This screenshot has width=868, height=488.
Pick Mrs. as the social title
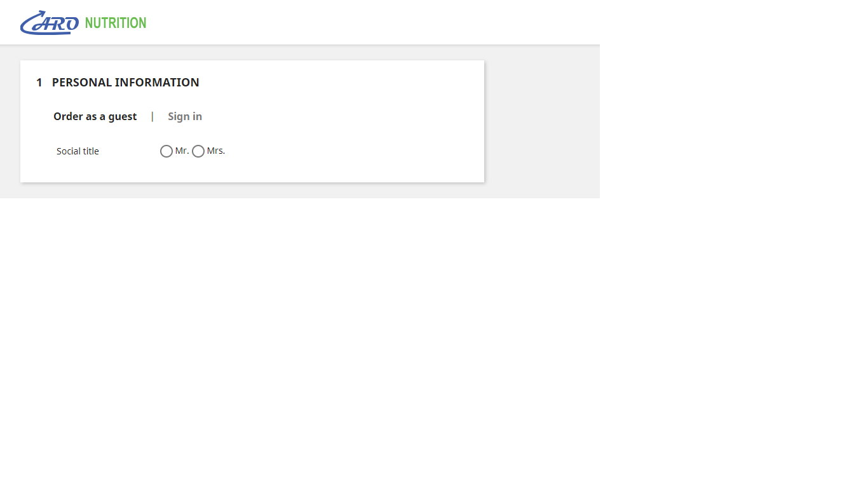point(198,151)
